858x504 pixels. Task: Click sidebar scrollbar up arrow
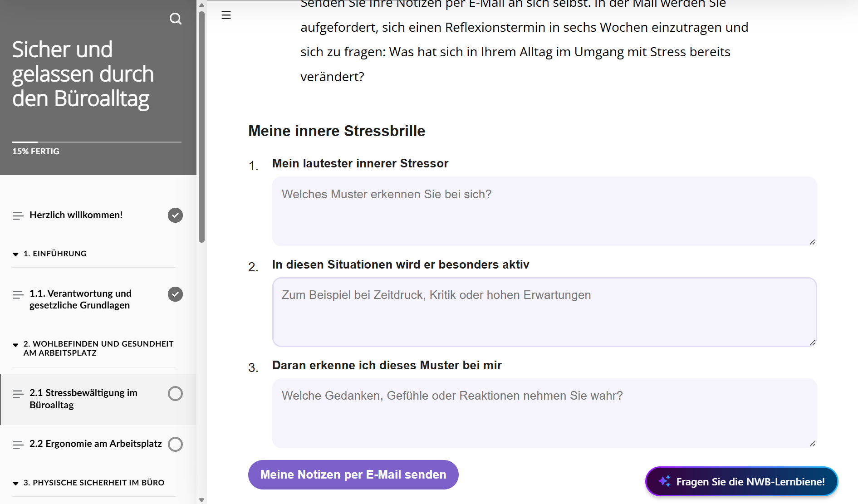click(x=201, y=5)
